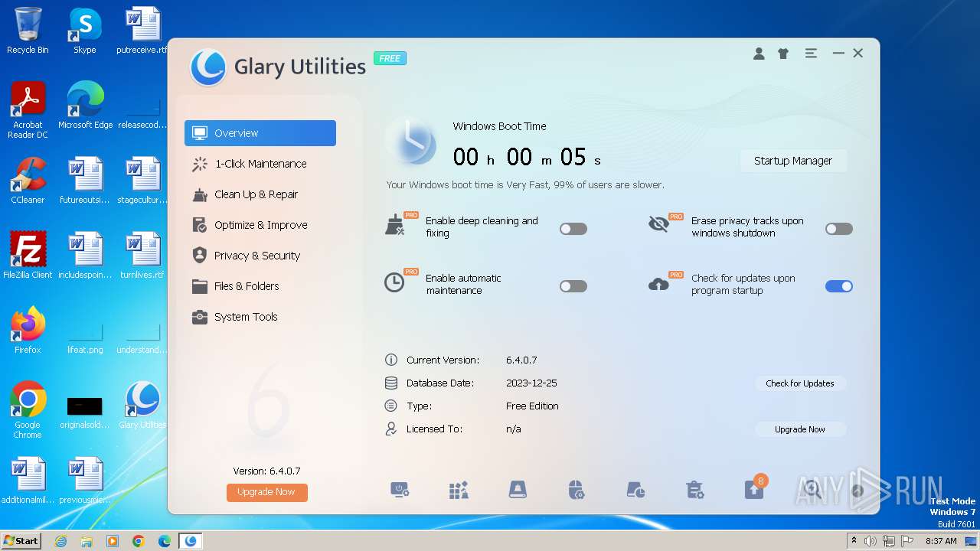Toggle Enable automatic maintenance switch
The height and width of the screenshot is (551, 980).
coord(573,286)
